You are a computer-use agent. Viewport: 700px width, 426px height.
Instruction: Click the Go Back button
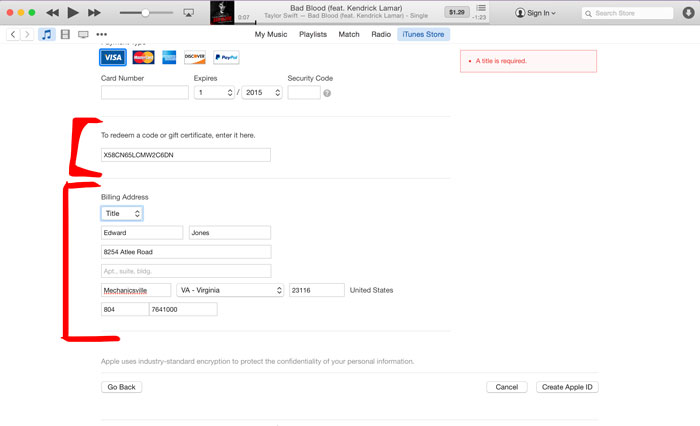coord(121,387)
